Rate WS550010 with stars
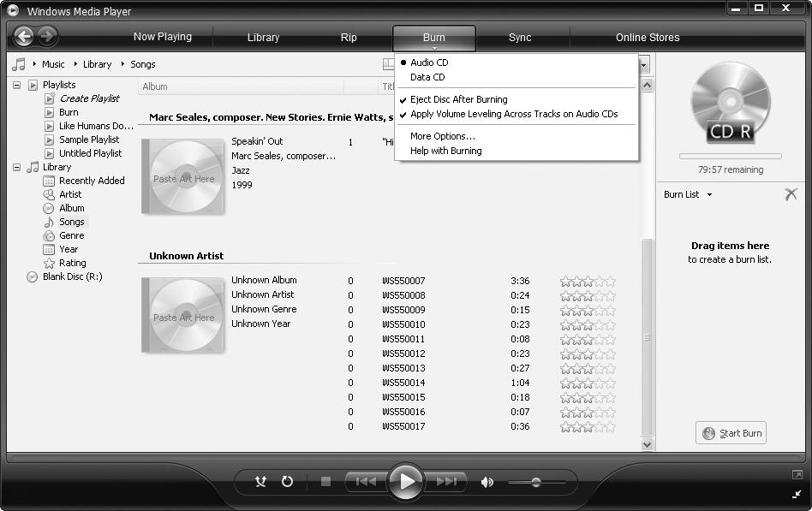The width and height of the screenshot is (812, 511). pyautogui.click(x=588, y=324)
